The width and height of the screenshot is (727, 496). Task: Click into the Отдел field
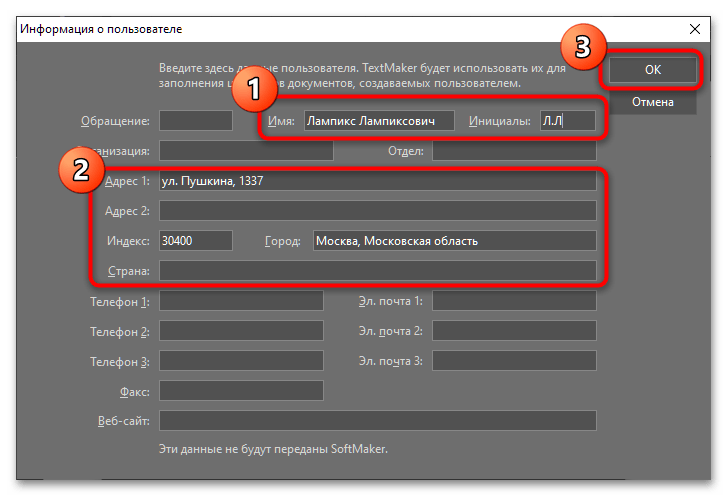(x=512, y=151)
